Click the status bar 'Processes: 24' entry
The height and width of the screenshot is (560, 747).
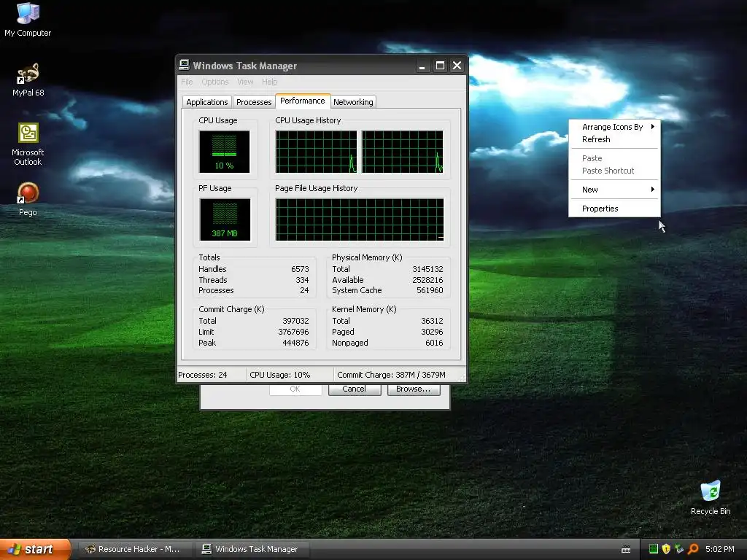(x=211, y=375)
